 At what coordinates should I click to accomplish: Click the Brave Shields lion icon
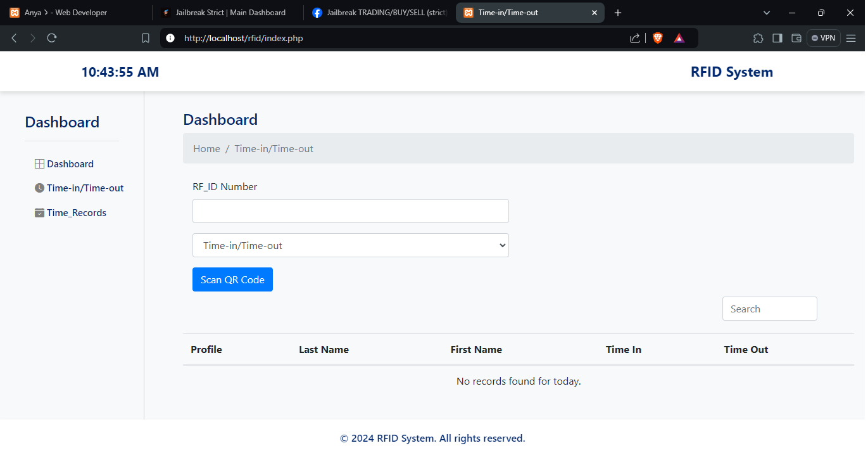(658, 38)
